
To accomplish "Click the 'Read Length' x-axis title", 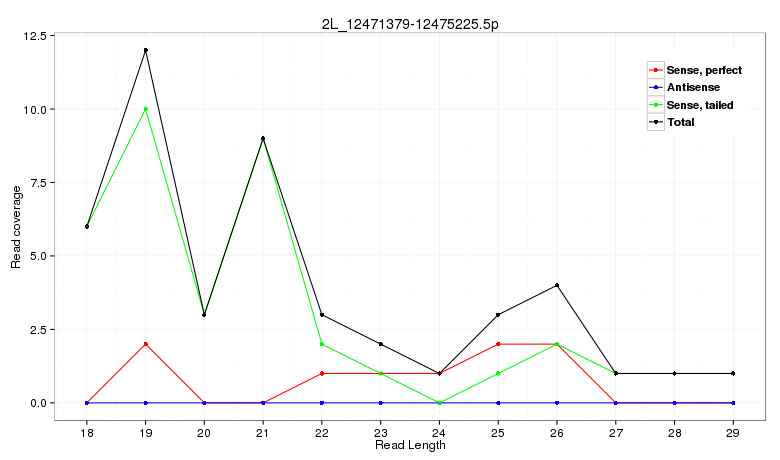I will pyautogui.click(x=410, y=445).
